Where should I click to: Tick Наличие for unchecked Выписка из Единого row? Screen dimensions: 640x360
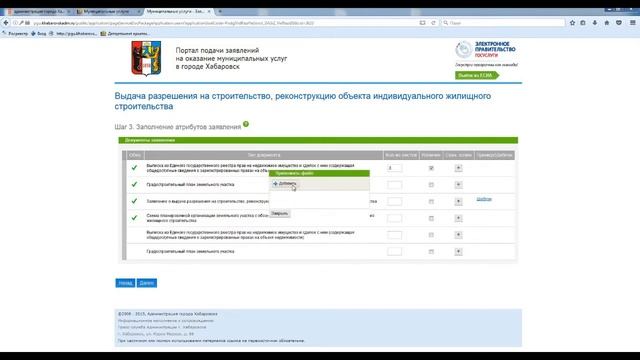431,235
